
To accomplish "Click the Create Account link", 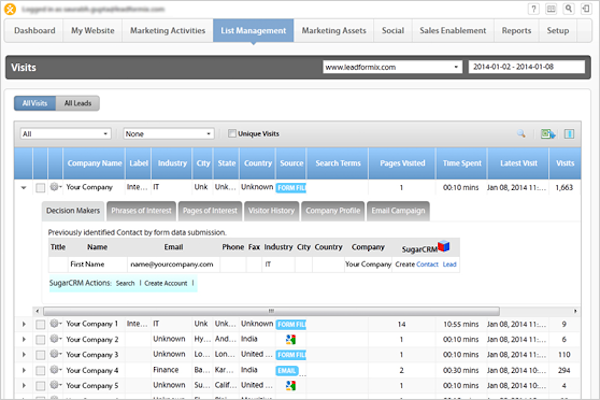I will coord(166,283).
